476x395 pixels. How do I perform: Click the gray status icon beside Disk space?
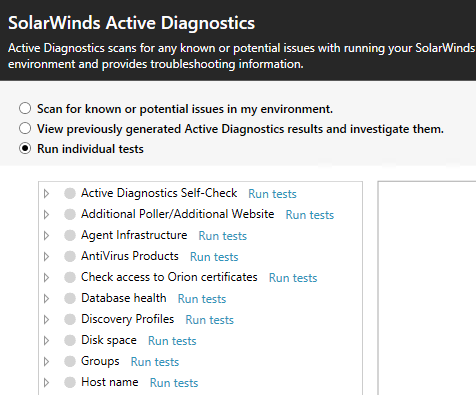[70, 340]
